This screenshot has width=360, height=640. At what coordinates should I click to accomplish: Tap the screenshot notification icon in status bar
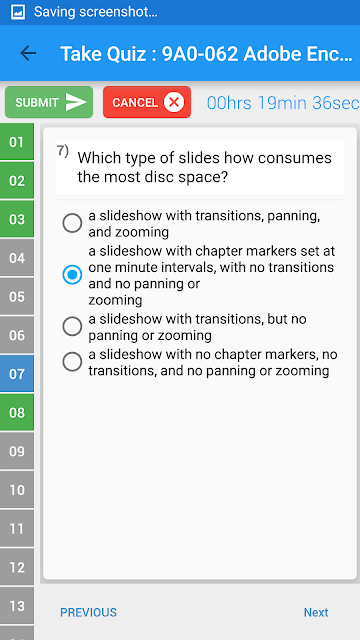[x=18, y=12]
